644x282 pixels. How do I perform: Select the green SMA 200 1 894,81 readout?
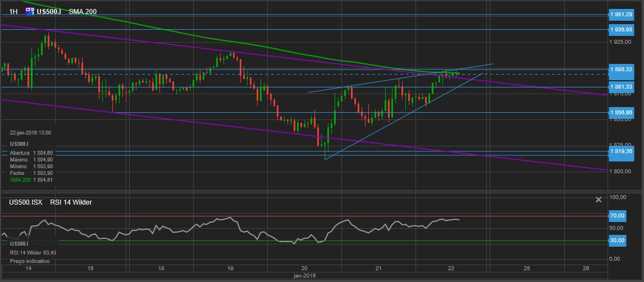[31, 179]
